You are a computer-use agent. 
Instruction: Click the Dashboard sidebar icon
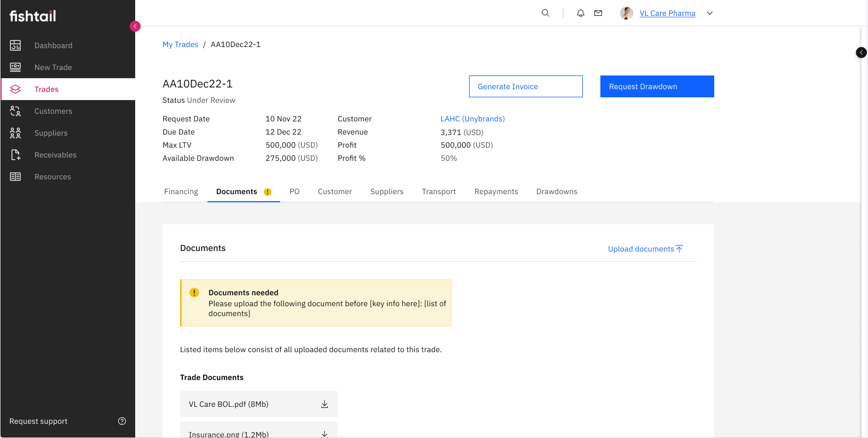coord(15,45)
